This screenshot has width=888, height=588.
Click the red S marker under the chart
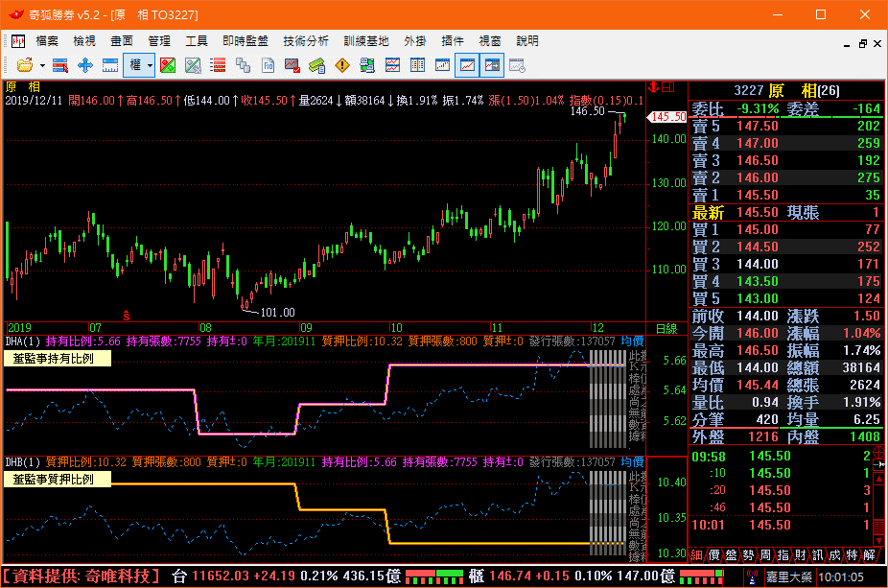click(x=127, y=316)
